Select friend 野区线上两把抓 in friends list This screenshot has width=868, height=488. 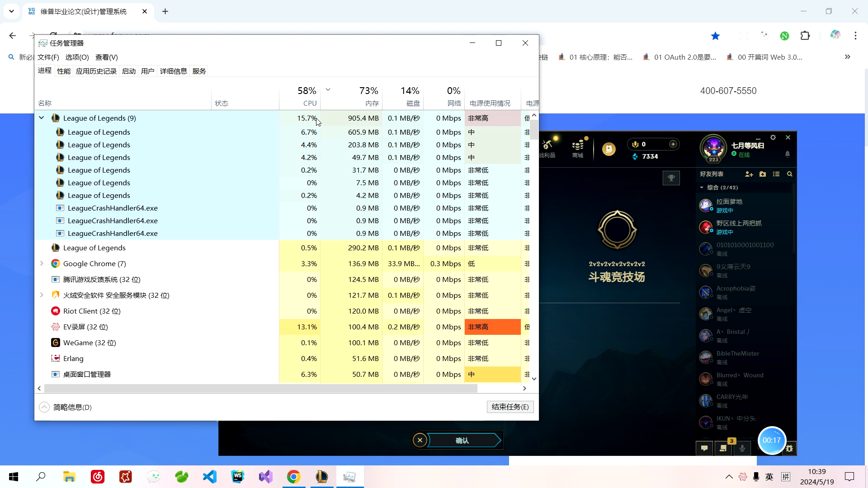tap(745, 227)
